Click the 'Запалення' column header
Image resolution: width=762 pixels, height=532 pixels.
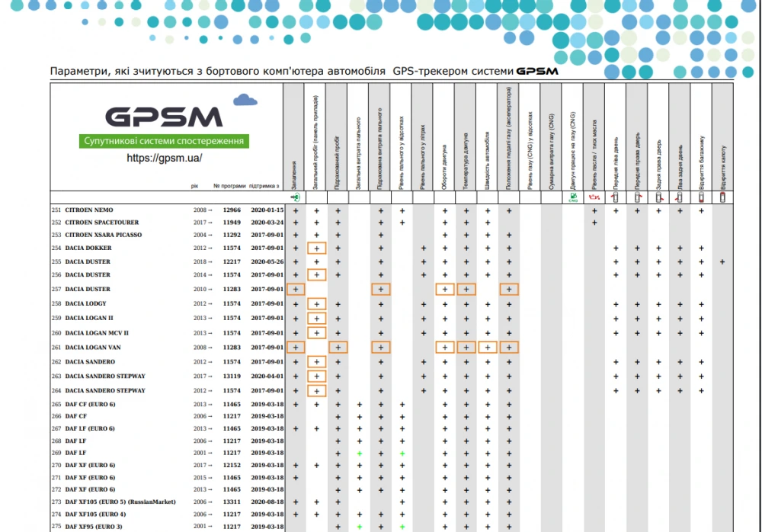[x=294, y=164]
